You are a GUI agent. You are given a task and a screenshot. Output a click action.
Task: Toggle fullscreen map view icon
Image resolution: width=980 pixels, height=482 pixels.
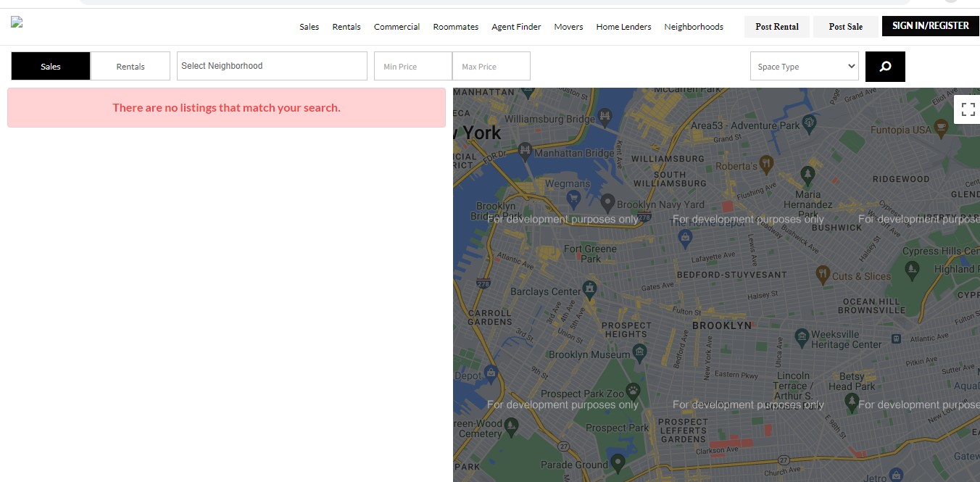coord(968,109)
